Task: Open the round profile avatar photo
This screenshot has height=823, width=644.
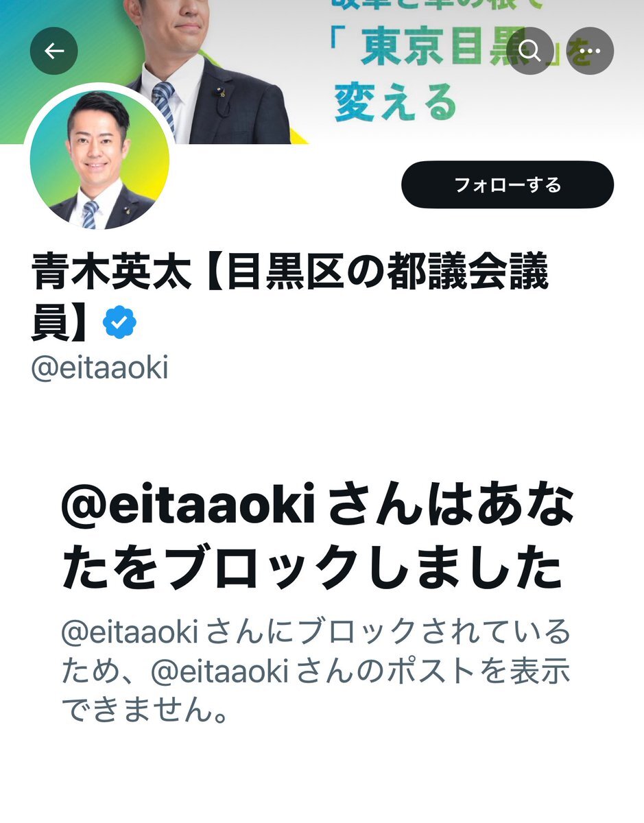Action: coord(99,159)
